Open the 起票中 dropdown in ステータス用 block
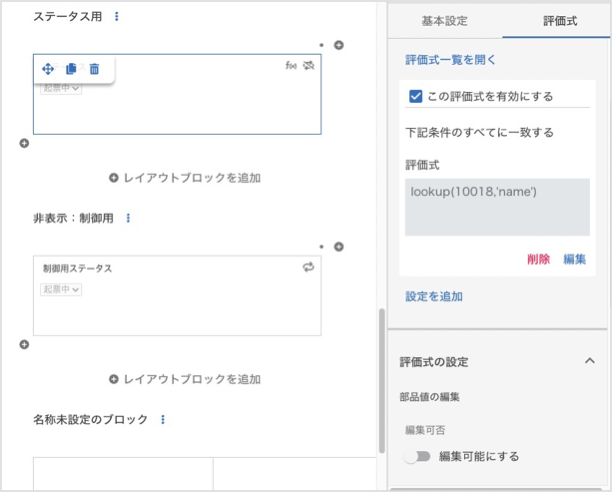The width and height of the screenshot is (612, 492). pos(61,88)
